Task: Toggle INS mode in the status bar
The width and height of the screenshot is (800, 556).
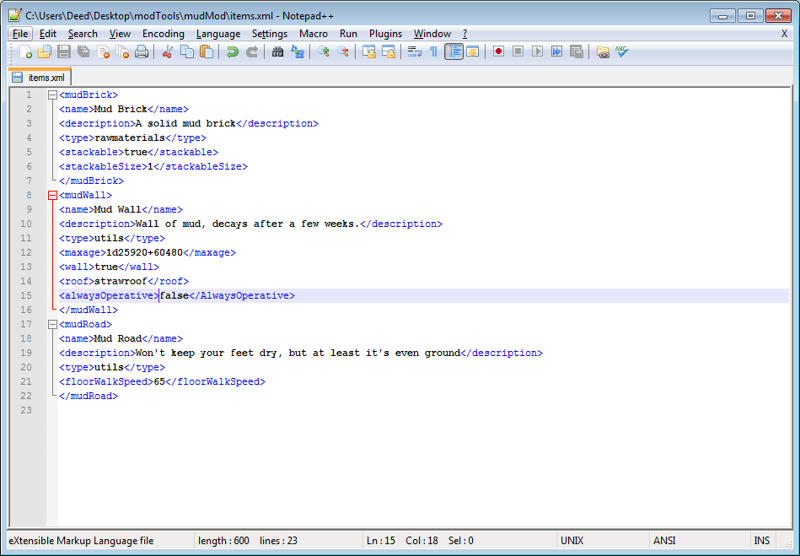Action: [x=762, y=541]
